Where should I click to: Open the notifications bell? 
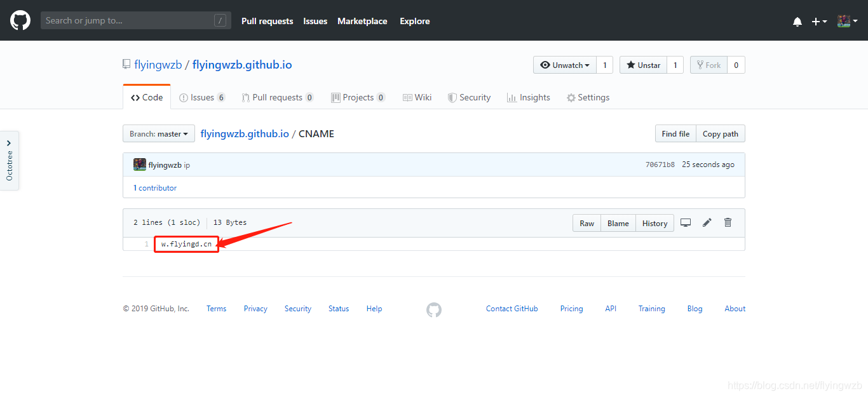797,22
